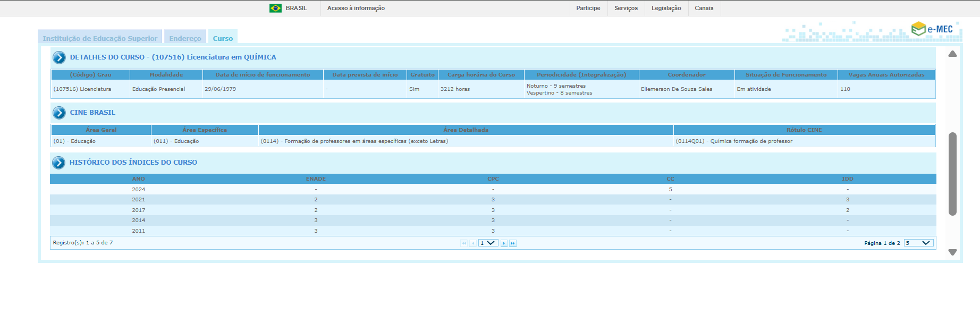Open Acesso à informação link
This screenshot has height=323, width=980.
pos(356,8)
